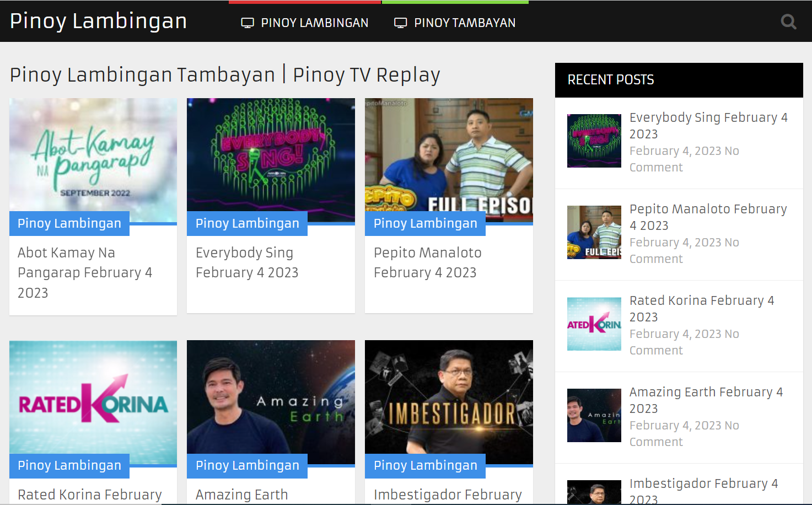Open Imbestigador February card title in grid

click(x=448, y=495)
